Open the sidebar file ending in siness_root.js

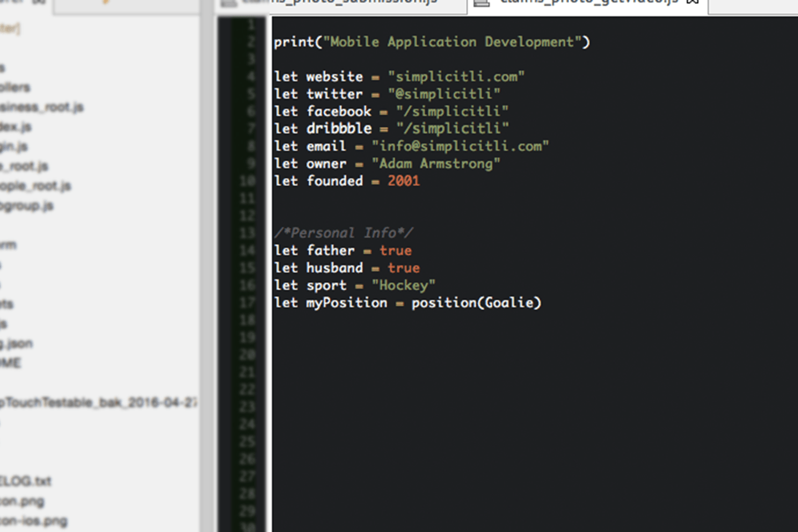click(x=41, y=107)
